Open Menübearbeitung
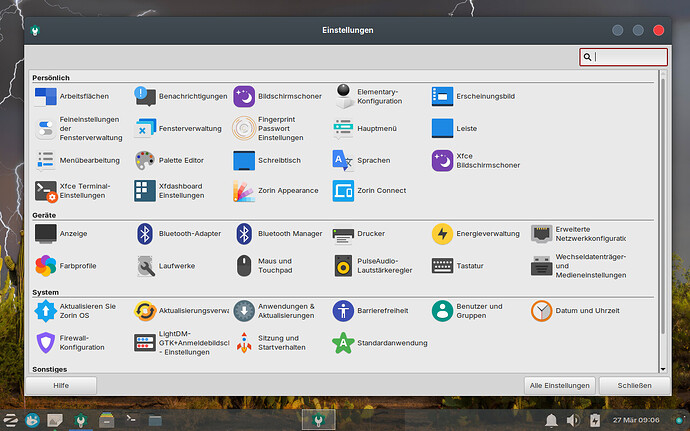This screenshot has height=431, width=690. click(x=77, y=161)
